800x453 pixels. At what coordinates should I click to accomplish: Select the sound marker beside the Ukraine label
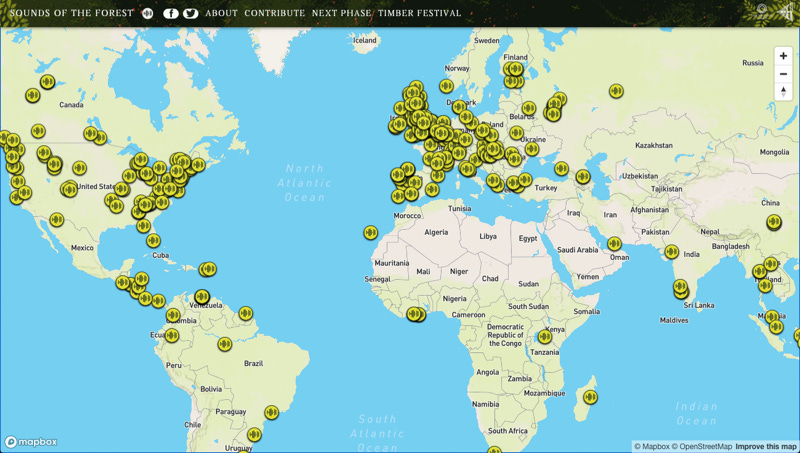516,133
